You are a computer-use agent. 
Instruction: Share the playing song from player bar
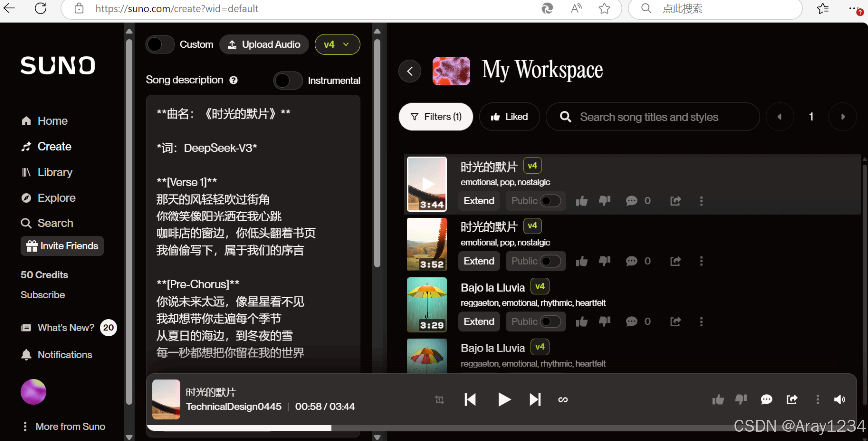click(x=792, y=400)
